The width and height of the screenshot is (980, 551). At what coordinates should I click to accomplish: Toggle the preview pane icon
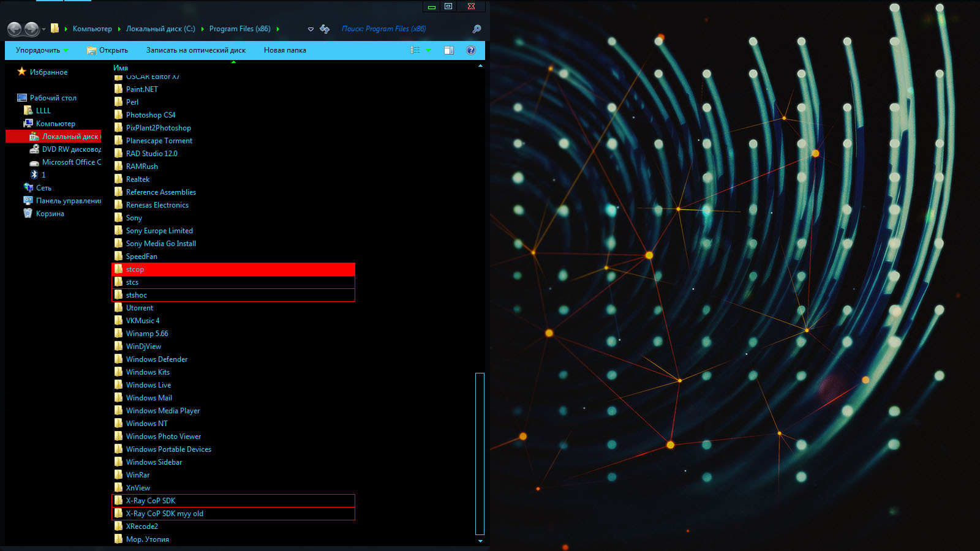(449, 50)
